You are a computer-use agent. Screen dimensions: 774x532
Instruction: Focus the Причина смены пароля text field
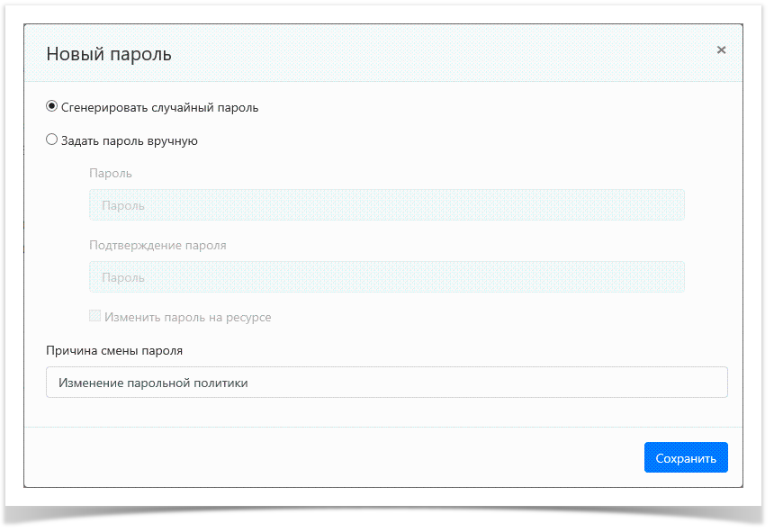click(386, 383)
